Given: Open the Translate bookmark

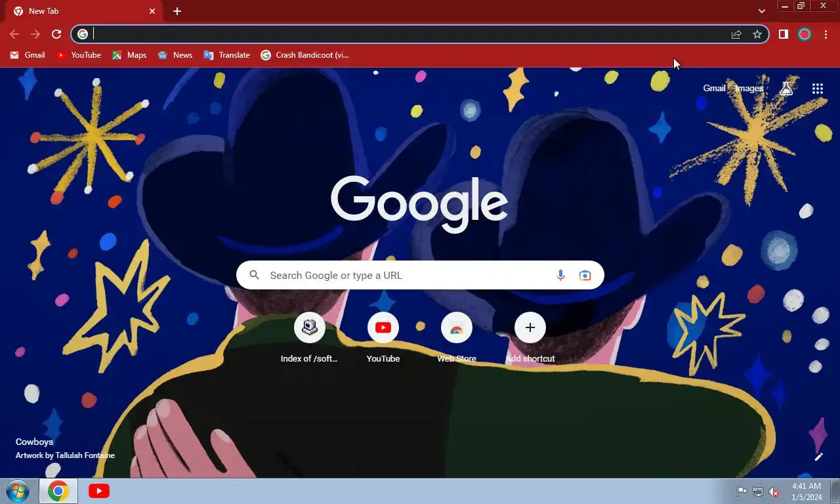Looking at the screenshot, I should coord(227,55).
